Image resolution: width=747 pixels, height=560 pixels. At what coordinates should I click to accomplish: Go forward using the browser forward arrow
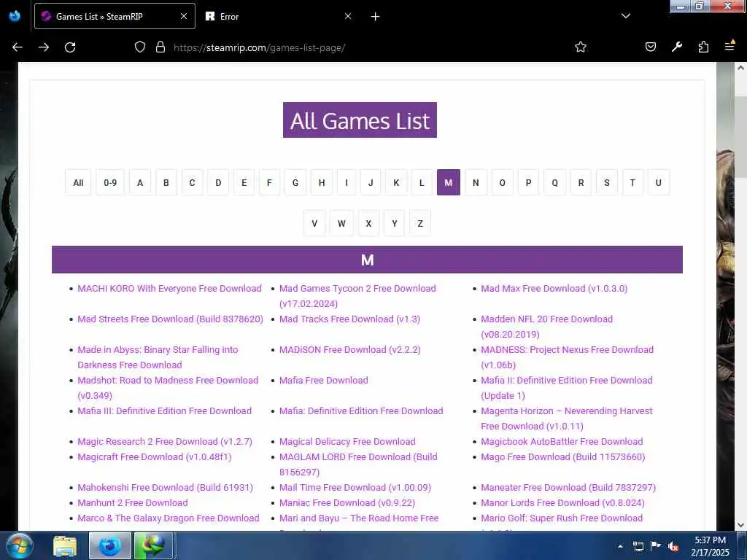point(44,47)
